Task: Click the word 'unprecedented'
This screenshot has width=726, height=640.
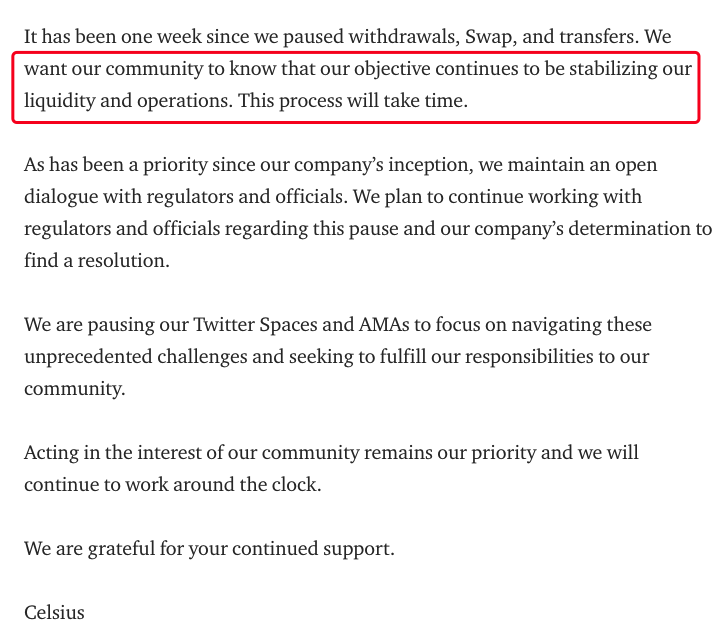Action: pyautogui.click(x=88, y=356)
